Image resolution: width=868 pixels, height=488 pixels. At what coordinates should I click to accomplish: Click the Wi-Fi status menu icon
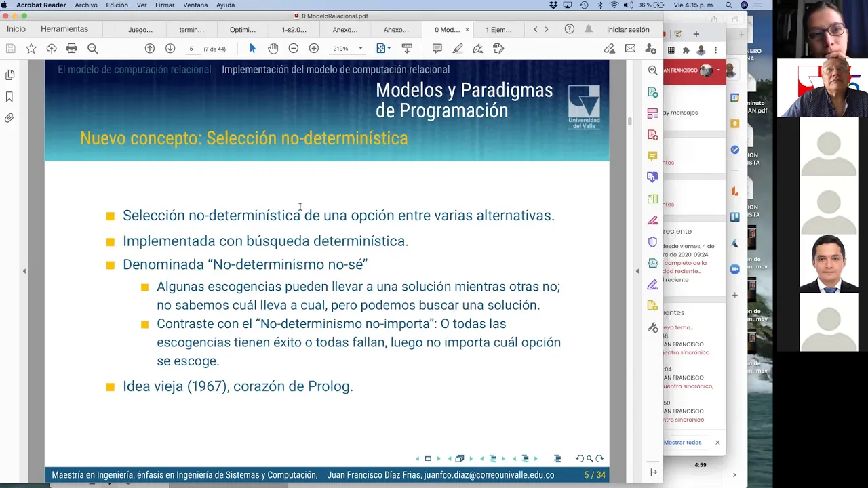(x=614, y=5)
